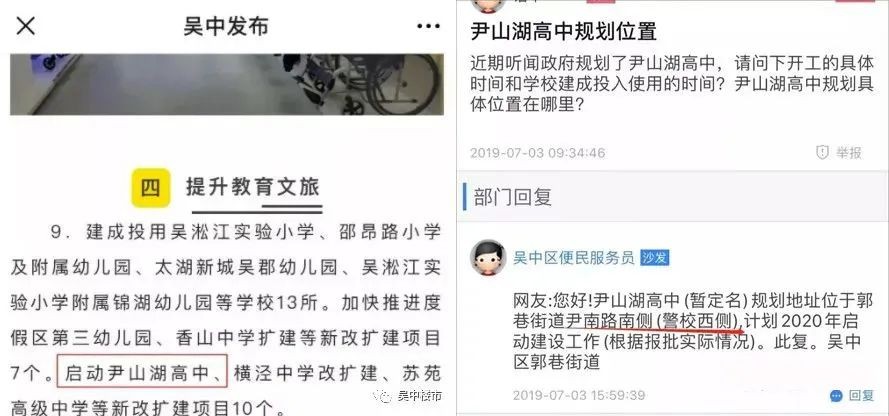Select the 提升教育文旅 section heading

point(253,187)
